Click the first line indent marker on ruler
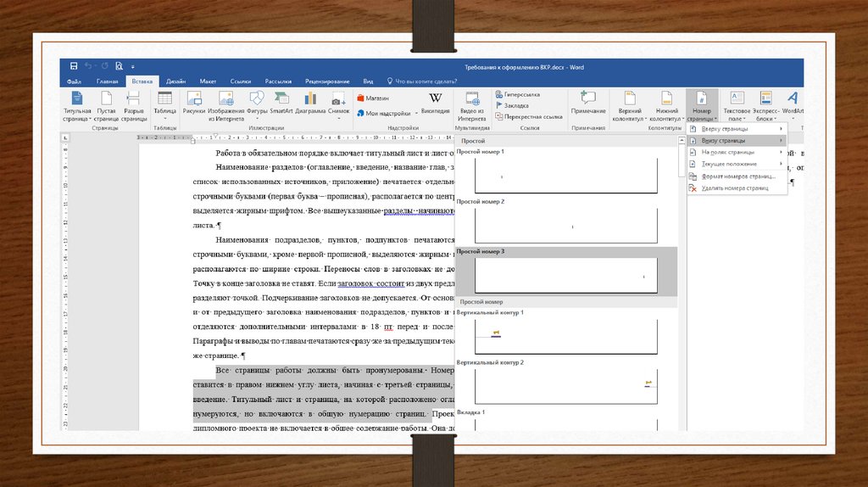Viewport: 868px width, 487px height. [x=216, y=135]
